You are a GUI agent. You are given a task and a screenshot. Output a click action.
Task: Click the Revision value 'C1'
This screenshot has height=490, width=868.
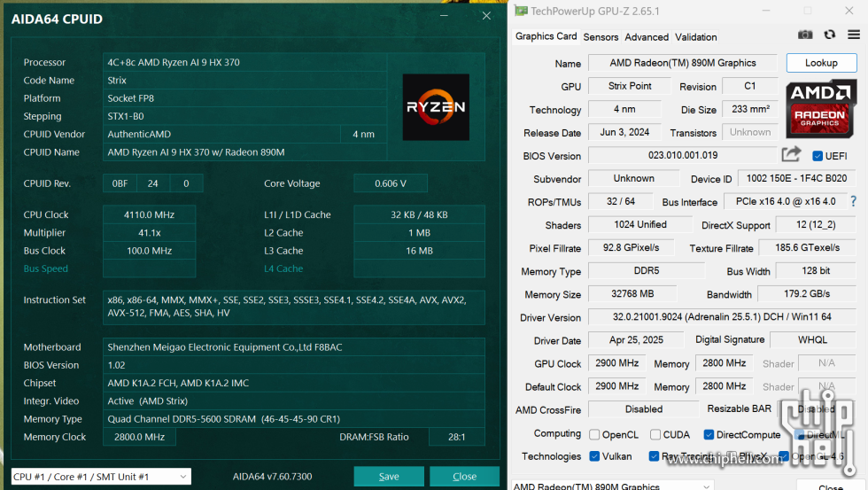tap(749, 86)
